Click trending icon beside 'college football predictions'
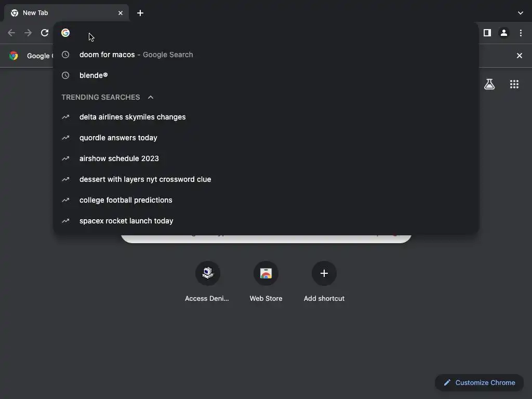This screenshot has height=399, width=532. [65, 200]
